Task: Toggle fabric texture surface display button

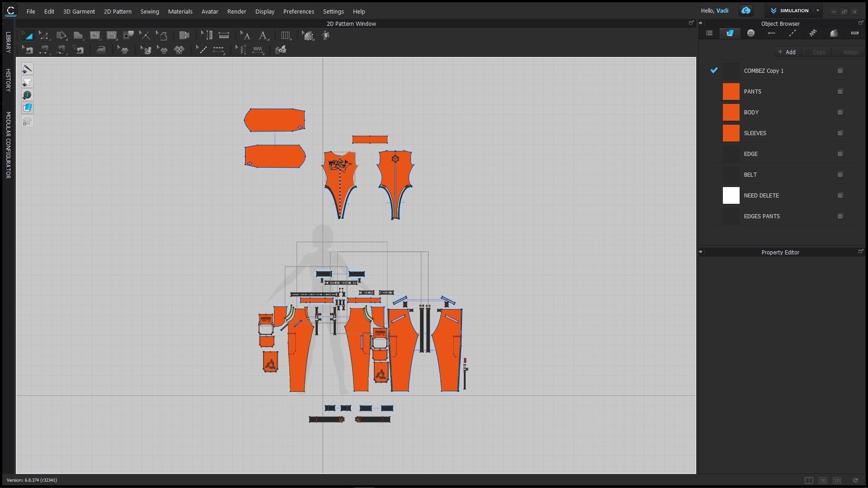Action: pyautogui.click(x=27, y=108)
